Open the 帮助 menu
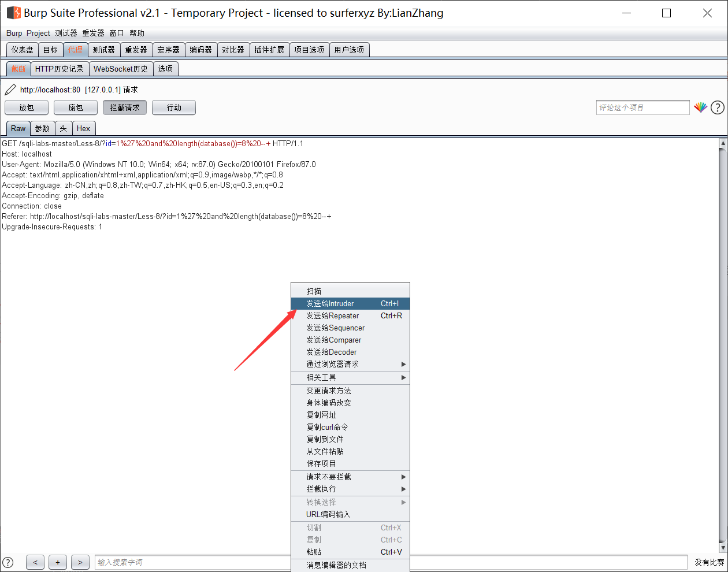The height and width of the screenshot is (572, 728). pyautogui.click(x=137, y=33)
